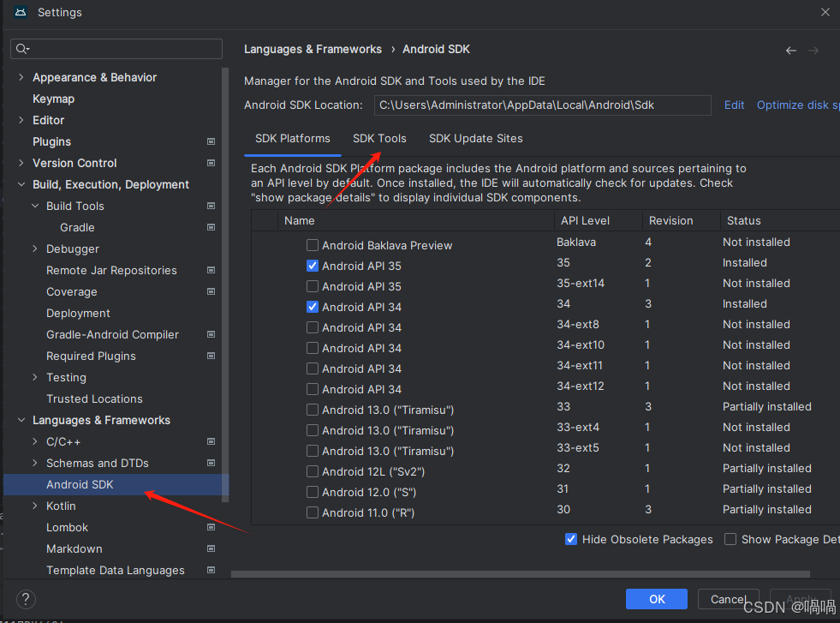
Task: Expand the Testing node
Action: point(35,377)
